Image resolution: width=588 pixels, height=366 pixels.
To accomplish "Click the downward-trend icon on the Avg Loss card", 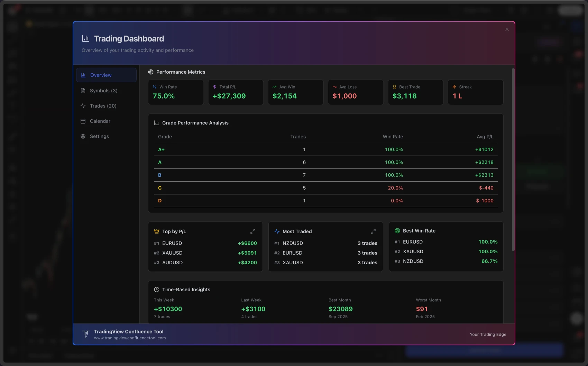I will tap(334, 87).
